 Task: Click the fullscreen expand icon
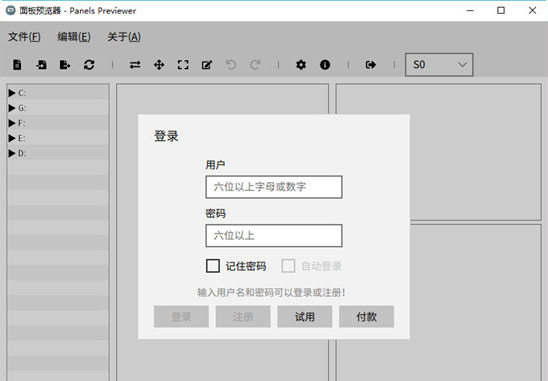(x=183, y=65)
